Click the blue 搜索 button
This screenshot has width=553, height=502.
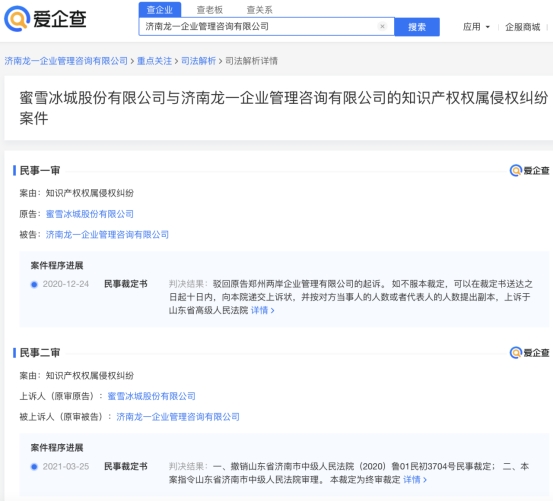point(417,27)
